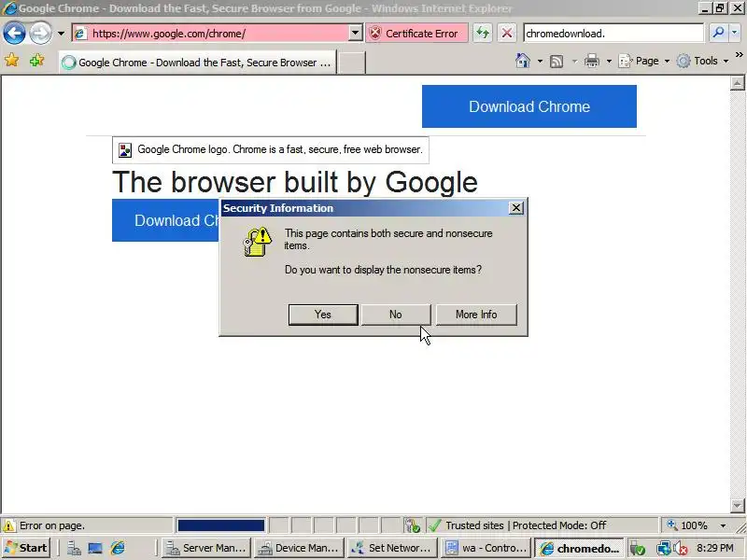Click the top Download Chrome button
Screen dimensions: 747x560
click(x=529, y=106)
